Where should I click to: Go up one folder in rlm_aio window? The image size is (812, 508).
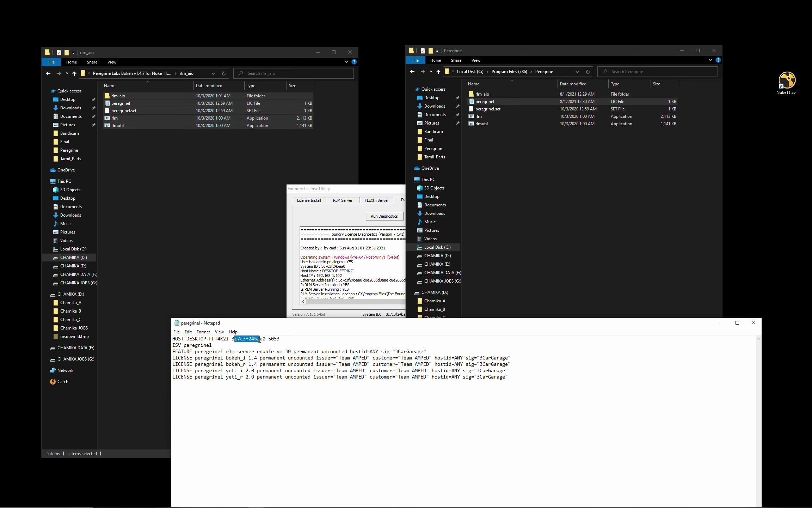pos(74,73)
